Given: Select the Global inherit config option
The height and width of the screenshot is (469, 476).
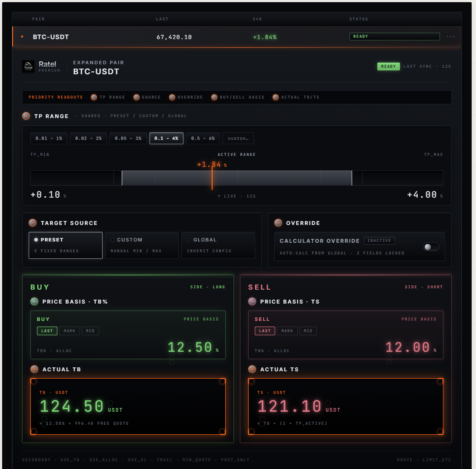Looking at the screenshot, I should (218, 245).
